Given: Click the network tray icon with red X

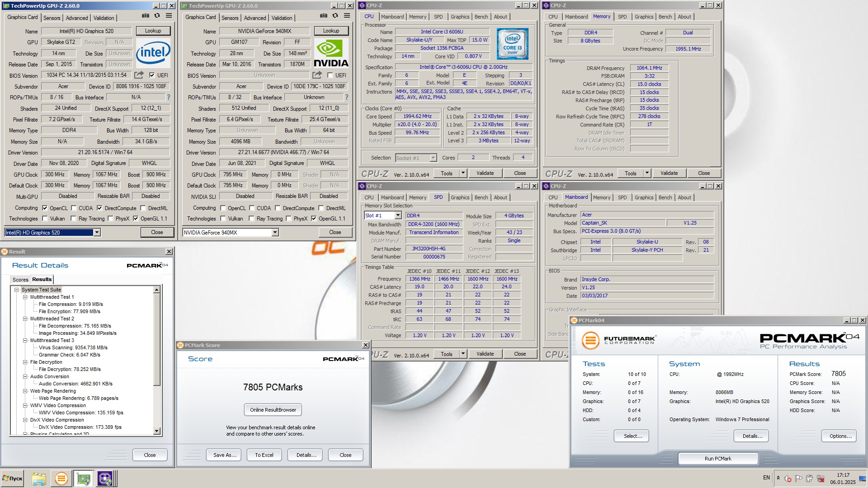Looking at the screenshot, I should click(x=820, y=479).
